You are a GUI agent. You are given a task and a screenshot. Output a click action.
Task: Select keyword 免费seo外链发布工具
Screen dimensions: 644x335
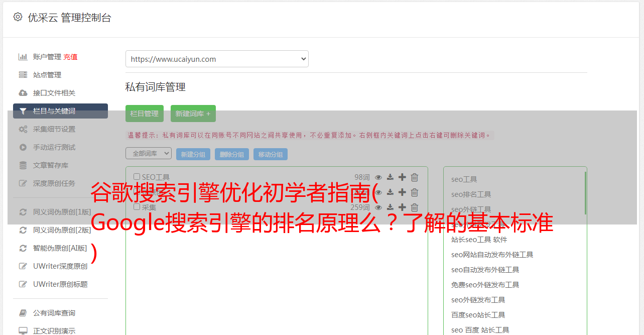coord(485,285)
